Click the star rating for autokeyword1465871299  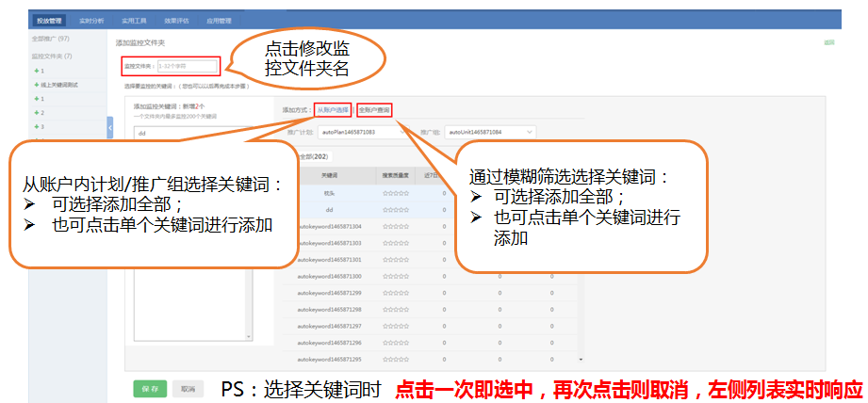pyautogui.click(x=396, y=293)
